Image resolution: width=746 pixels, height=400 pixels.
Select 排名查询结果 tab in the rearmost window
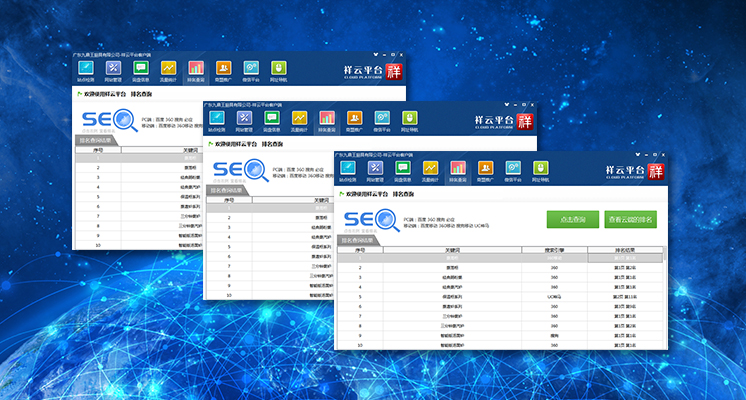[97, 142]
